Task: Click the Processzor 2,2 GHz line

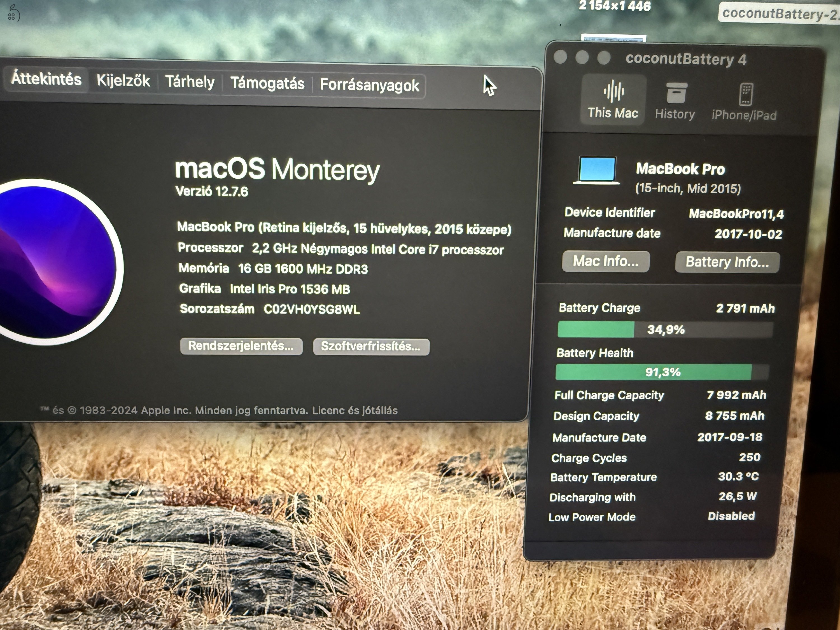Action: tap(341, 249)
